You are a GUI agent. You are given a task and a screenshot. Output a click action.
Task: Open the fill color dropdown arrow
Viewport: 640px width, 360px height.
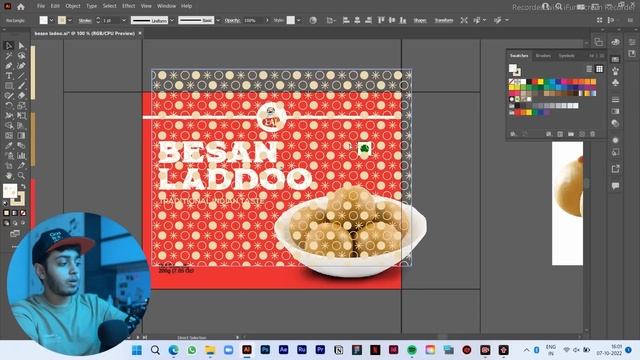(x=51, y=20)
